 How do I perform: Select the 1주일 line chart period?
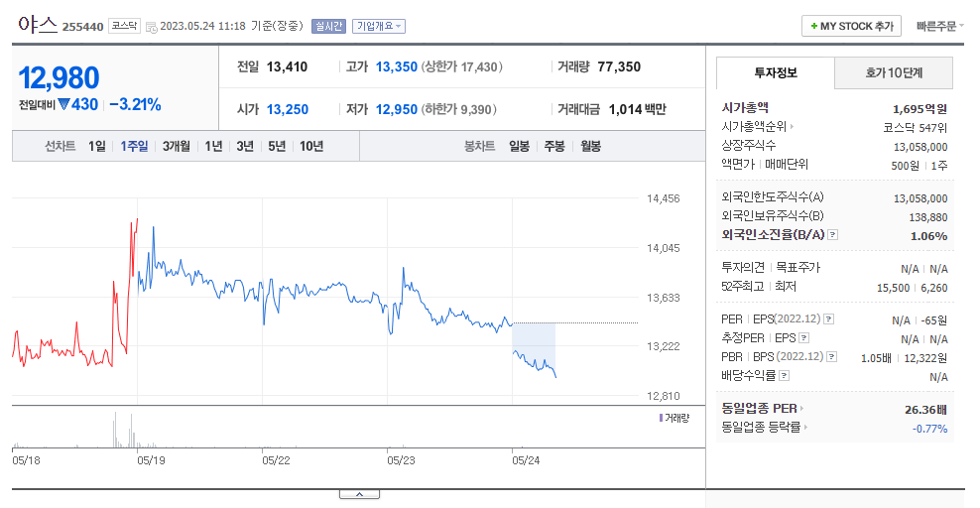[134, 146]
